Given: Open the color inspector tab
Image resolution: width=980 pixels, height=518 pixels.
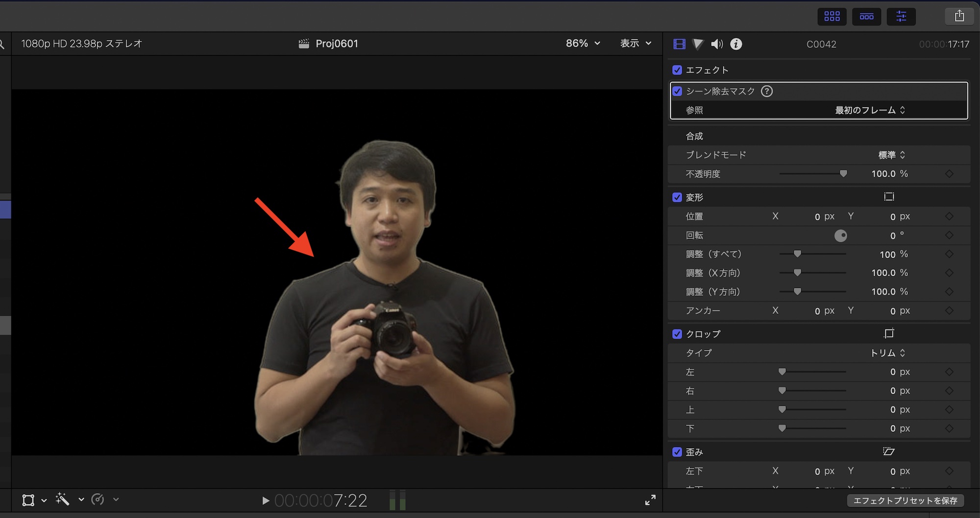Looking at the screenshot, I should point(698,44).
